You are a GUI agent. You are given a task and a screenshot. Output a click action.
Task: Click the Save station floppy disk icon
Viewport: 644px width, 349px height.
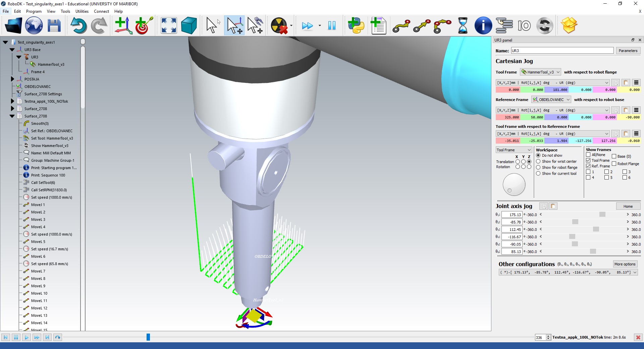[54, 26]
